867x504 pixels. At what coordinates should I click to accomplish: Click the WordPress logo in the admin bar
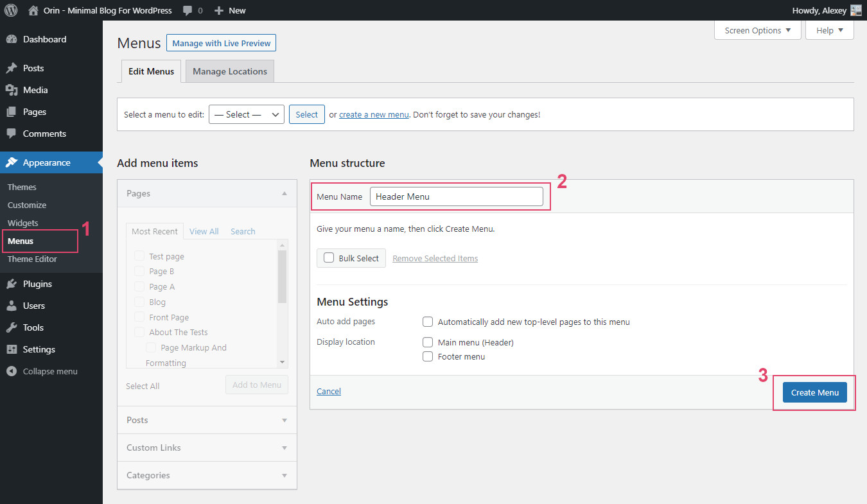tap(10, 10)
